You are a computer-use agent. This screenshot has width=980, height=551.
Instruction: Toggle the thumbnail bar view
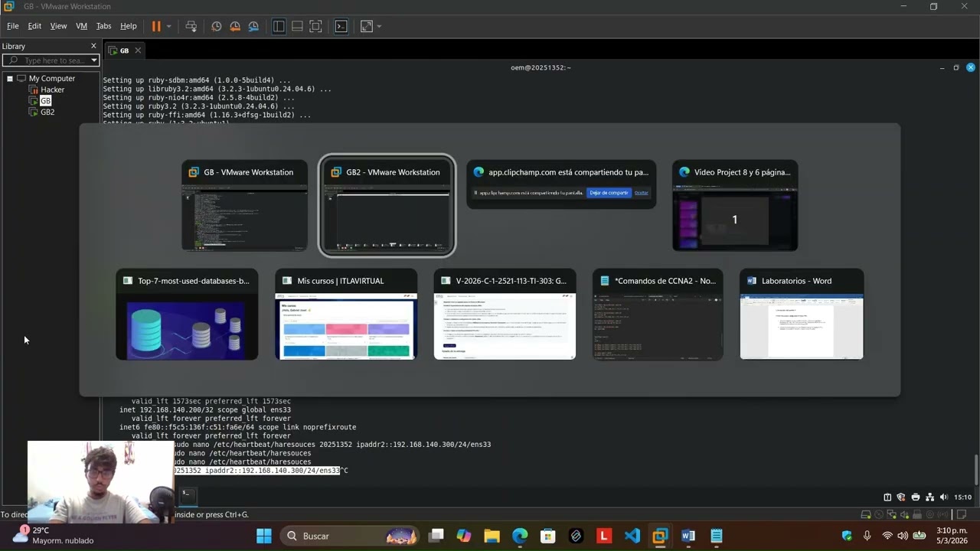(x=297, y=26)
